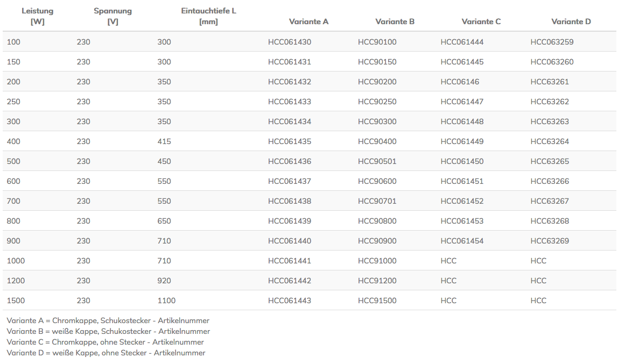618x364 pixels.
Task: Select article number HCC061452
Action: pyautogui.click(x=462, y=201)
